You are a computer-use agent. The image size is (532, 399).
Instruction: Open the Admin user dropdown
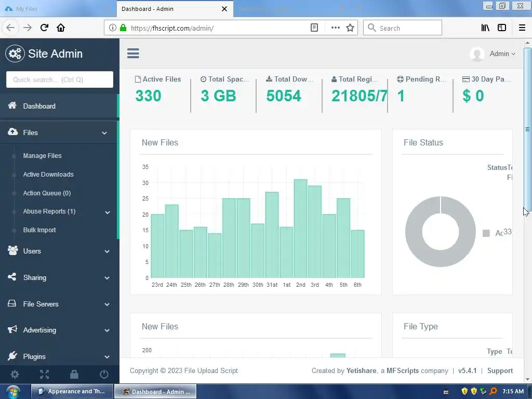(x=502, y=54)
